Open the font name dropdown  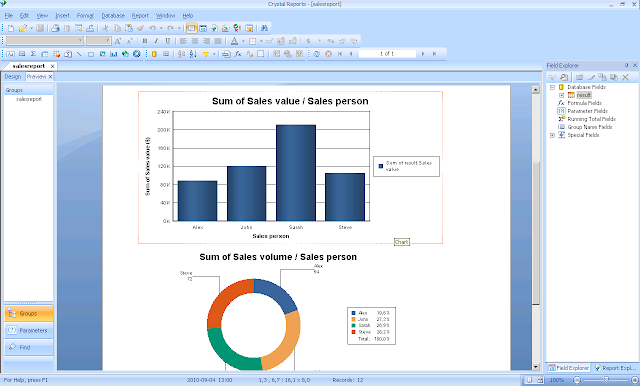pyautogui.click(x=80, y=40)
